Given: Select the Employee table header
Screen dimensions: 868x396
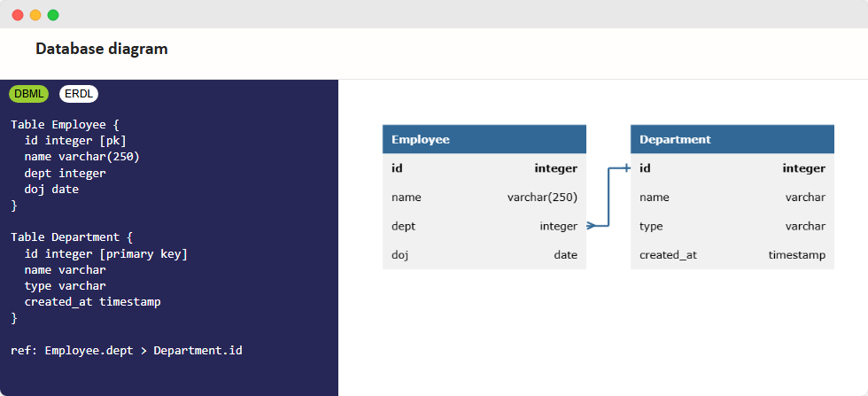Looking at the screenshot, I should click(484, 139).
